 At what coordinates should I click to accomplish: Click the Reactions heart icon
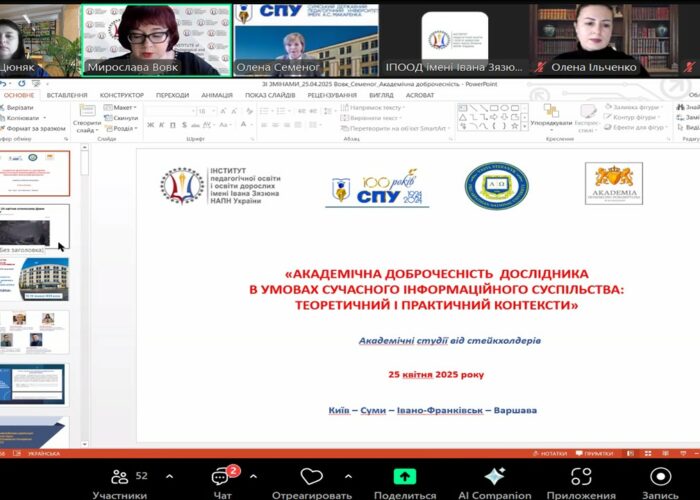pyautogui.click(x=311, y=477)
